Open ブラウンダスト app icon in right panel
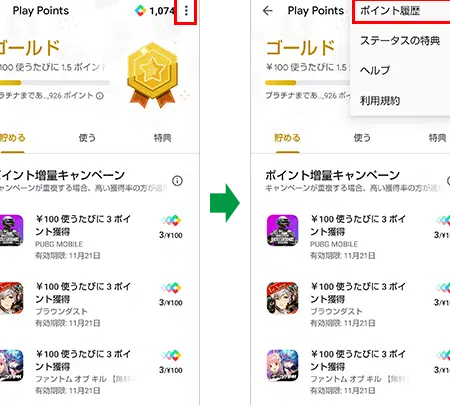This screenshot has width=450, height=405. point(282,298)
